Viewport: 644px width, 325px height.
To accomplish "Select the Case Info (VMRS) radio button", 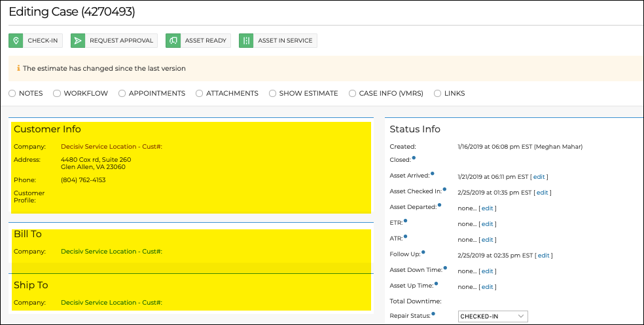I will click(352, 94).
